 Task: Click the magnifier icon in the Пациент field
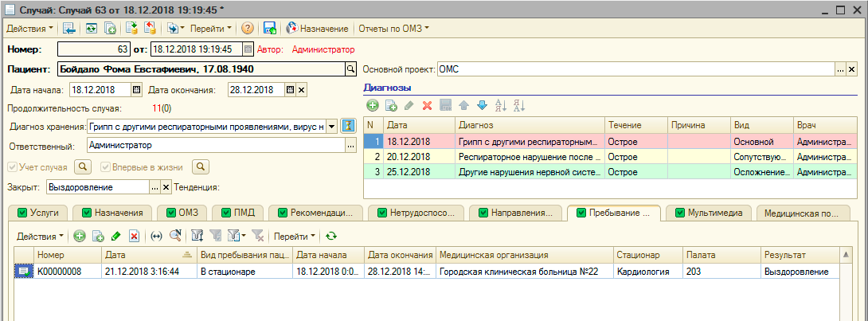[349, 69]
